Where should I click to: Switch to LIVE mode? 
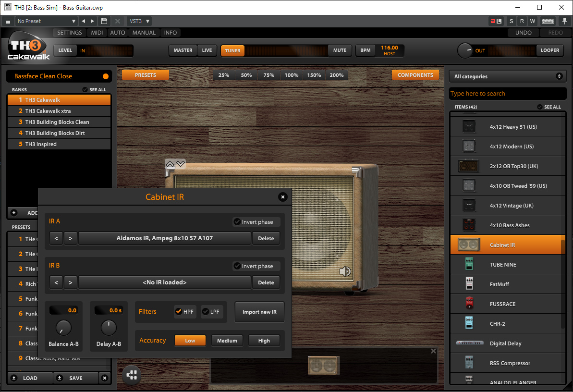(207, 50)
